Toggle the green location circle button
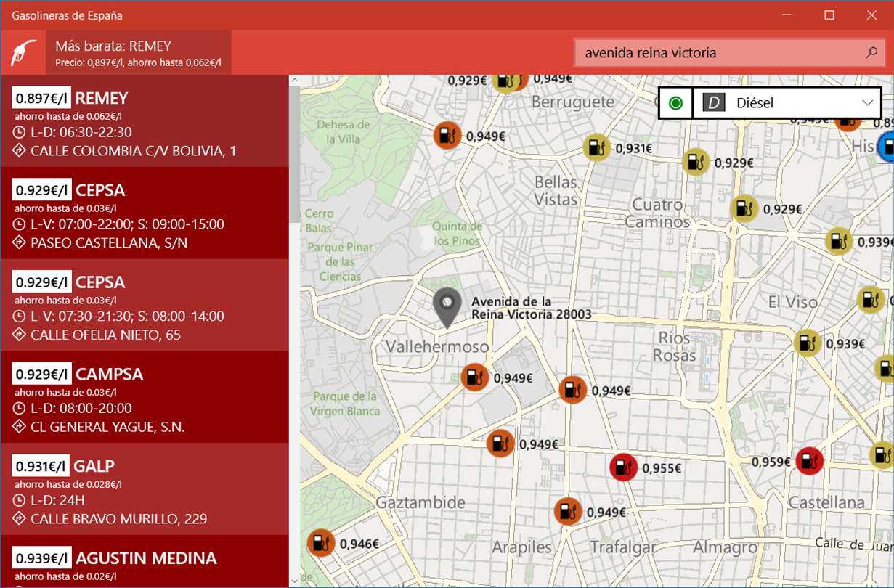This screenshot has height=588, width=894. point(675,103)
